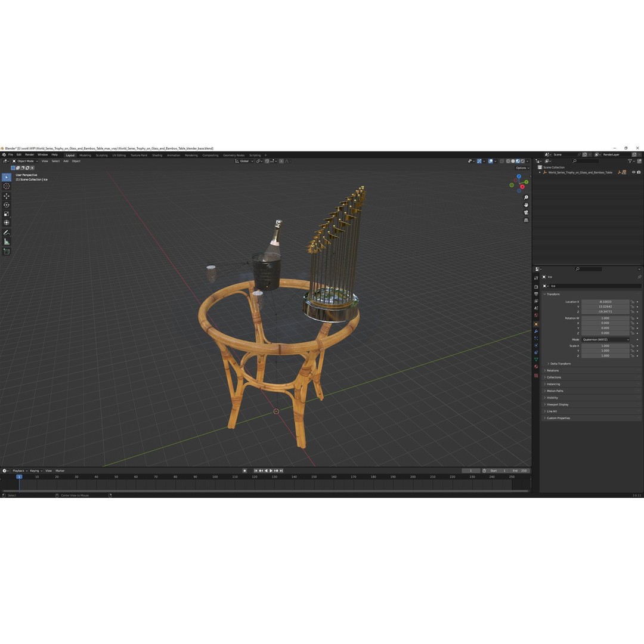Screen dimensions: 644x644
Task: Choose the Scale tool
Action: point(7,213)
